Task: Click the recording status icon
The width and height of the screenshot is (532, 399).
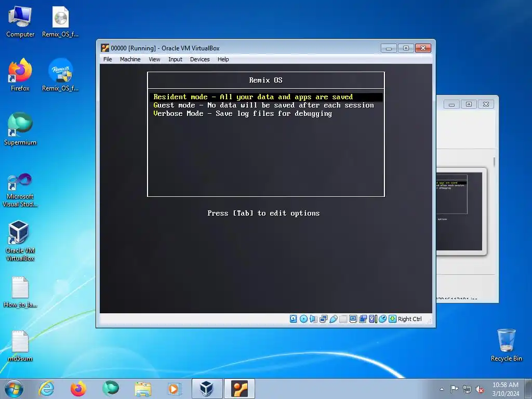Action: coord(363,319)
